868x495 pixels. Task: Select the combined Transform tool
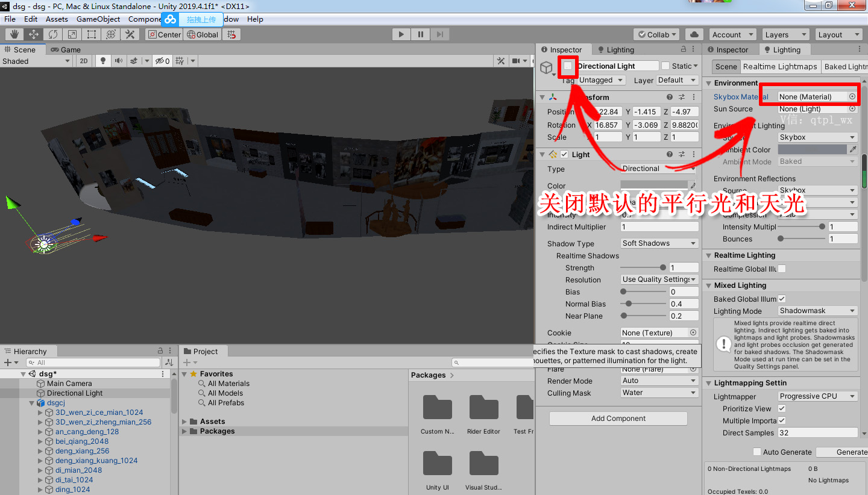pyautogui.click(x=111, y=34)
